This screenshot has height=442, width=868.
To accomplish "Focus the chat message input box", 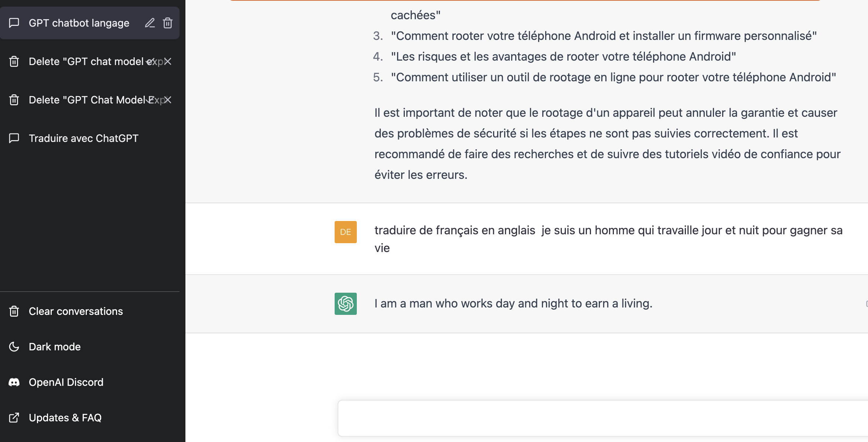I will pyautogui.click(x=603, y=418).
